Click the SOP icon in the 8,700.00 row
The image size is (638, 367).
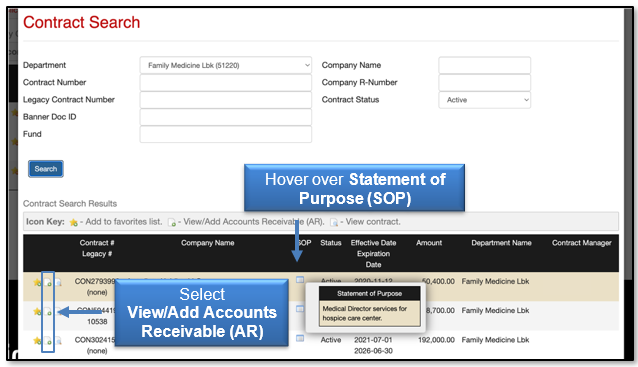(x=300, y=309)
